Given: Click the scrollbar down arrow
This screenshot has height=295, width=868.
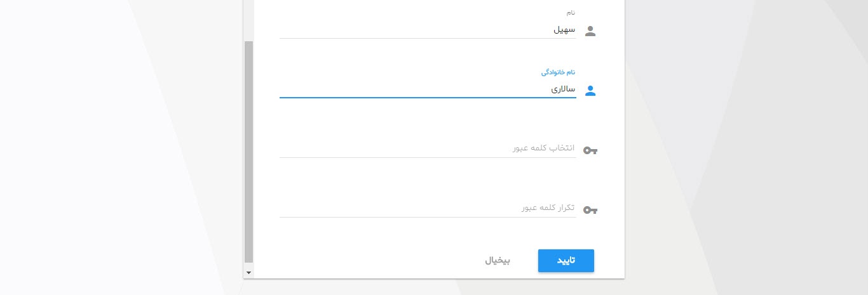Looking at the screenshot, I should point(249,272).
